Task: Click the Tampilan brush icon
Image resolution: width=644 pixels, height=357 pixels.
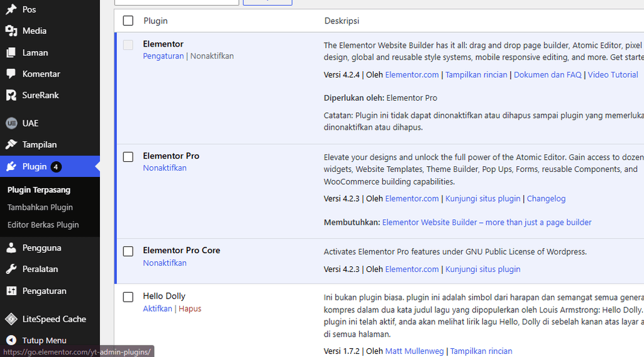Action: coord(11,144)
